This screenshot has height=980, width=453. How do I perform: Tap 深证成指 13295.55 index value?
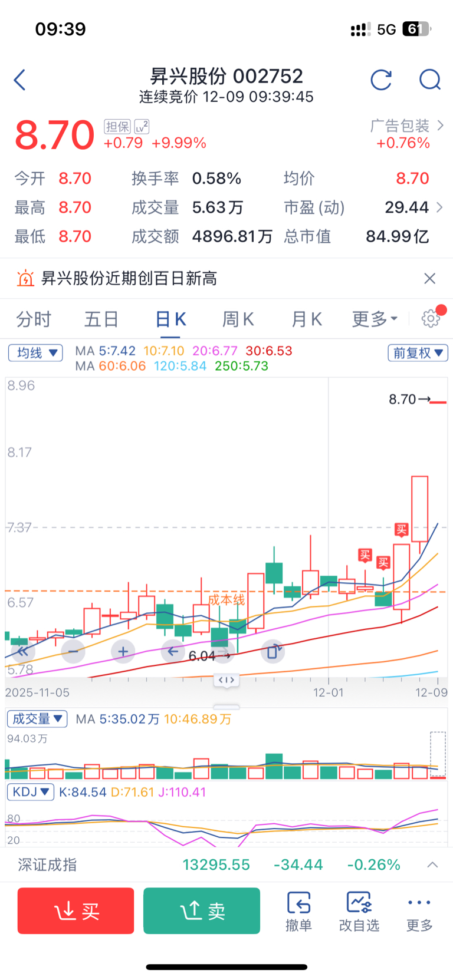tap(216, 864)
